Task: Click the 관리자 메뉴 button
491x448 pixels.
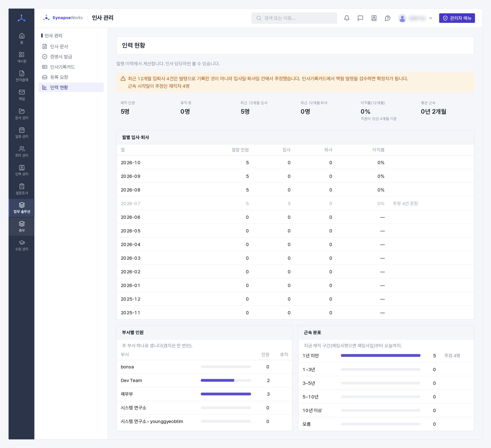Action: [x=457, y=18]
